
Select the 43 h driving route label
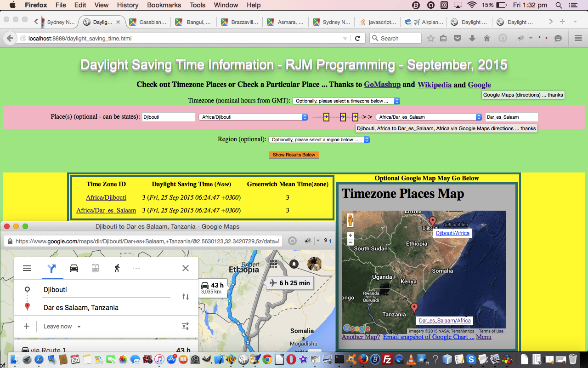212,287
